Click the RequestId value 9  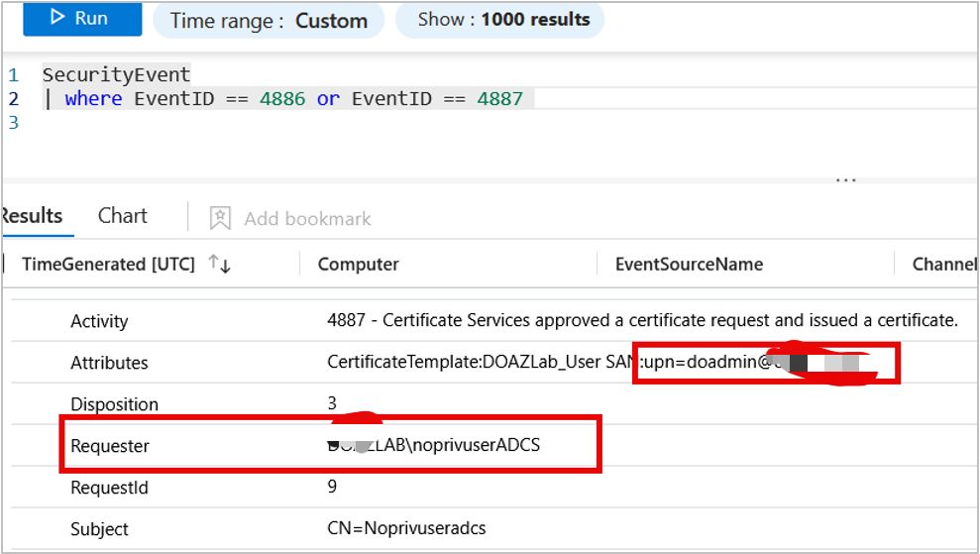point(332,487)
